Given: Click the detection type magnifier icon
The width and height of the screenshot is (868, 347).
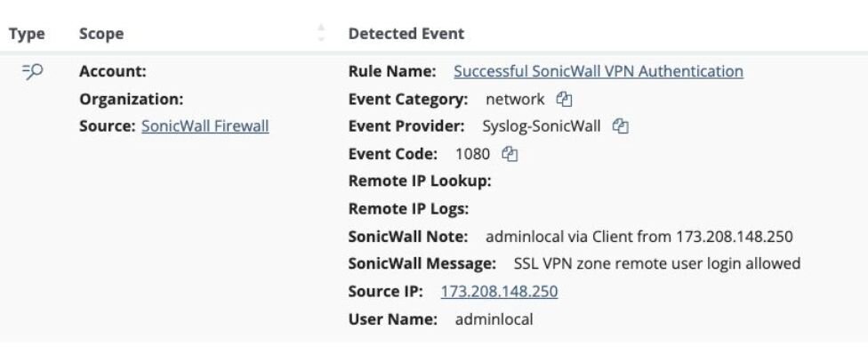Looking at the screenshot, I should [33, 71].
